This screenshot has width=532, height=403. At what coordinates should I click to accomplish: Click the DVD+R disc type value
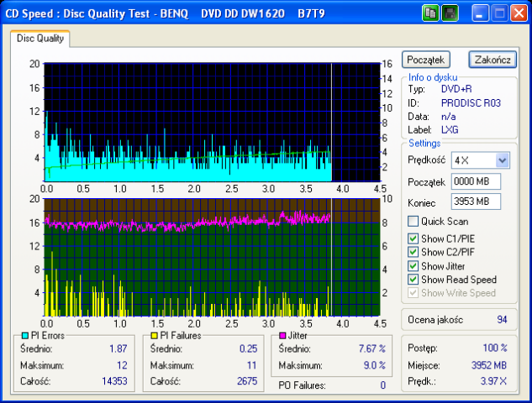[x=456, y=89]
